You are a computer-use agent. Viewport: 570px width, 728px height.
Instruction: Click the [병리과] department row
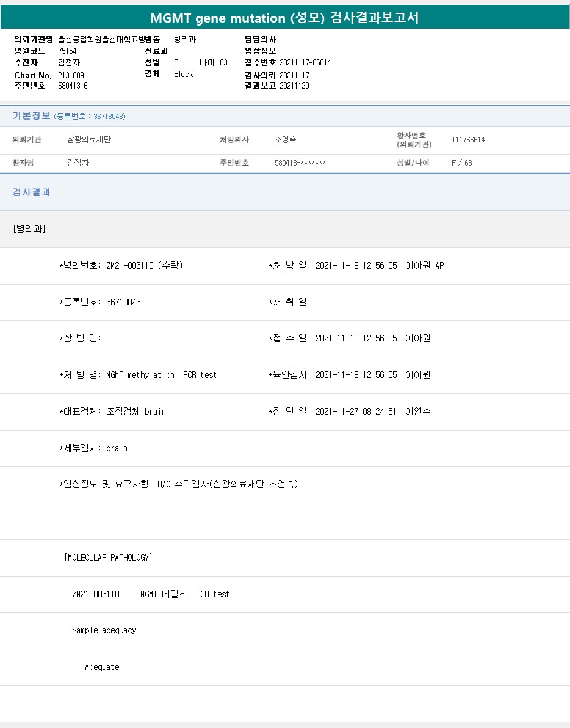[29, 229]
